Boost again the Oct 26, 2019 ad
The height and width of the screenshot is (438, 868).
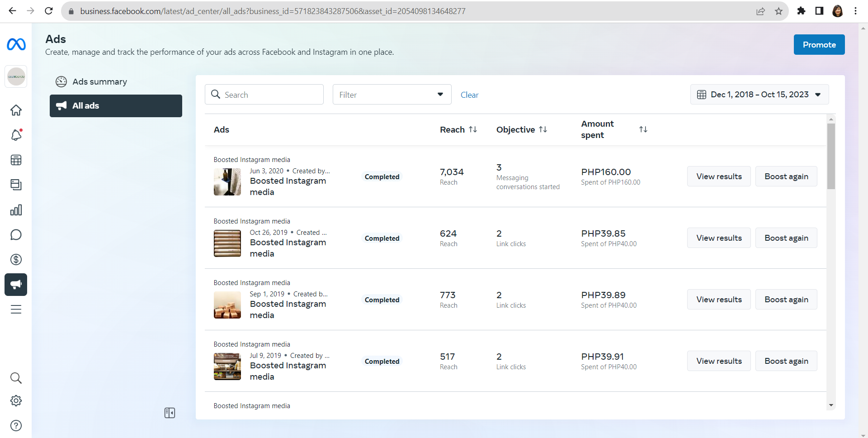pyautogui.click(x=786, y=238)
